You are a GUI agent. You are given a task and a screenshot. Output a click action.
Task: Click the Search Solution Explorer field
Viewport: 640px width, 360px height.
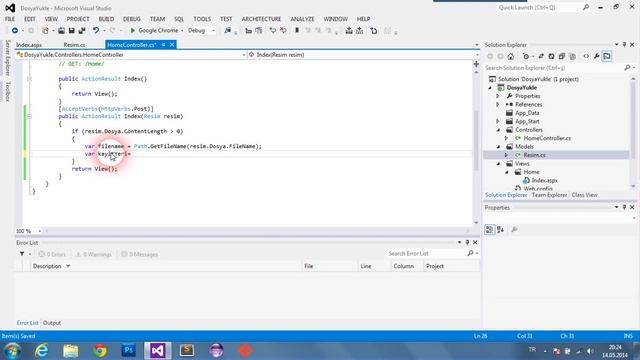[x=555, y=68]
